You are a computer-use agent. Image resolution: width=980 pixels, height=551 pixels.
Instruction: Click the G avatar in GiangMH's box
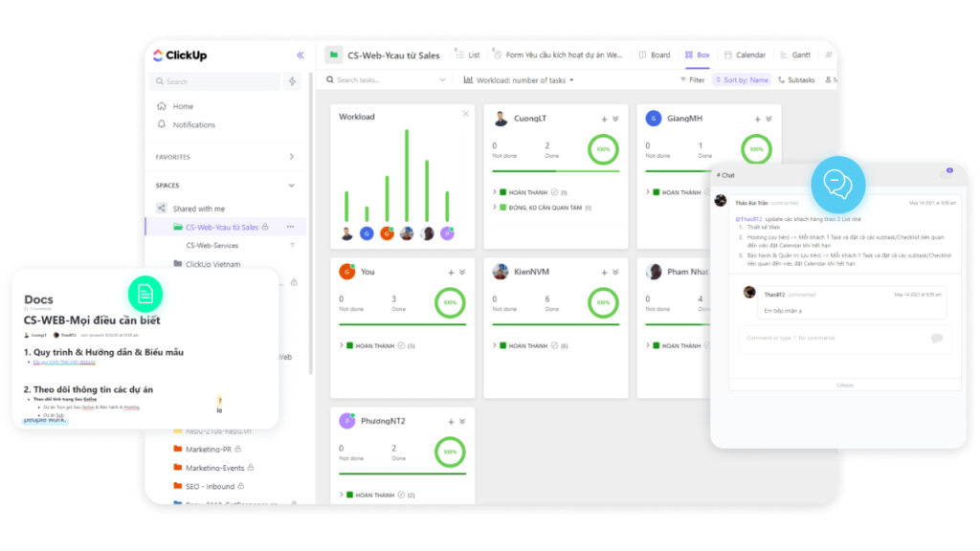[654, 118]
